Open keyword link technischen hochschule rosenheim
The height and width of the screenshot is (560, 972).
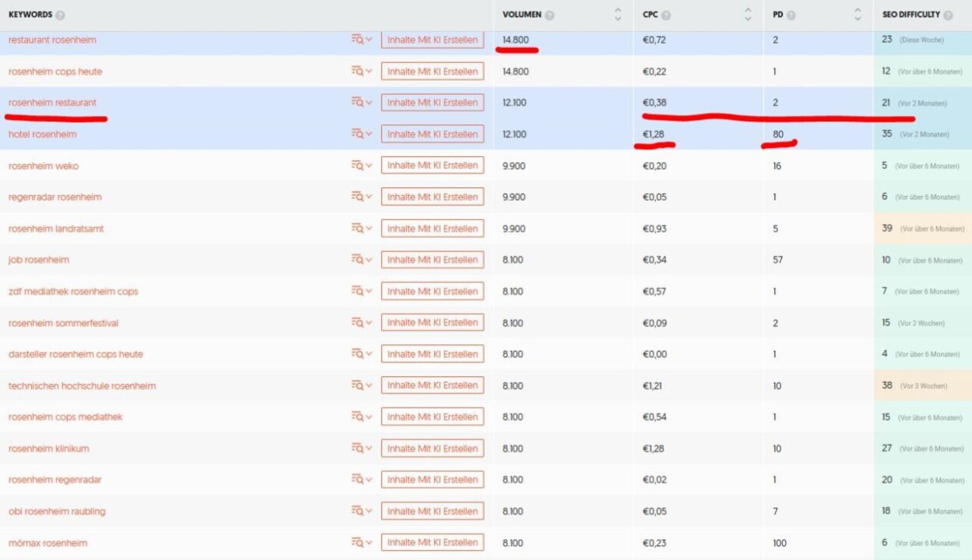click(82, 386)
